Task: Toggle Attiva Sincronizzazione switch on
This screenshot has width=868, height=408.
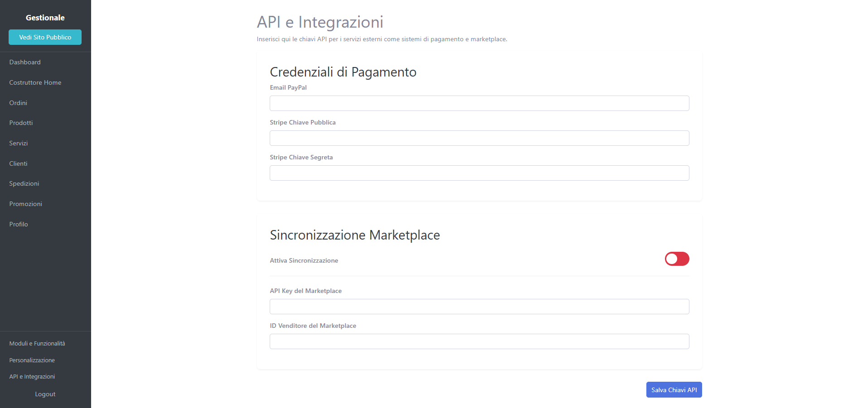Action: coord(677,259)
